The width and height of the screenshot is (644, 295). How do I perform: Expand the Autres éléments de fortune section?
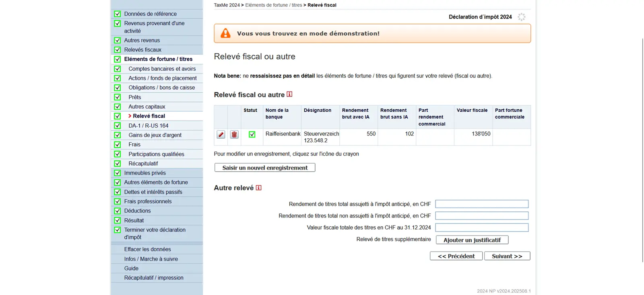[156, 182]
